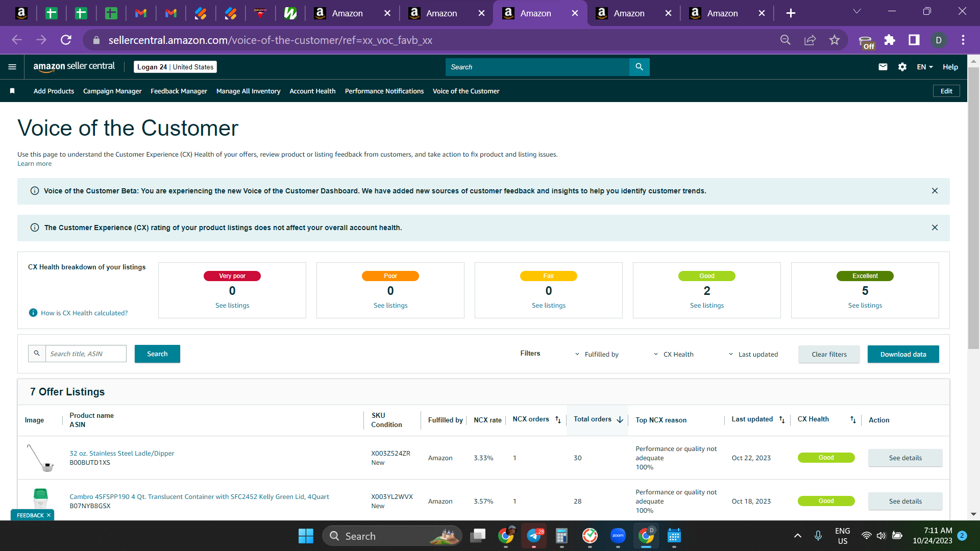Open the Calculator app in taskbar

561,536
